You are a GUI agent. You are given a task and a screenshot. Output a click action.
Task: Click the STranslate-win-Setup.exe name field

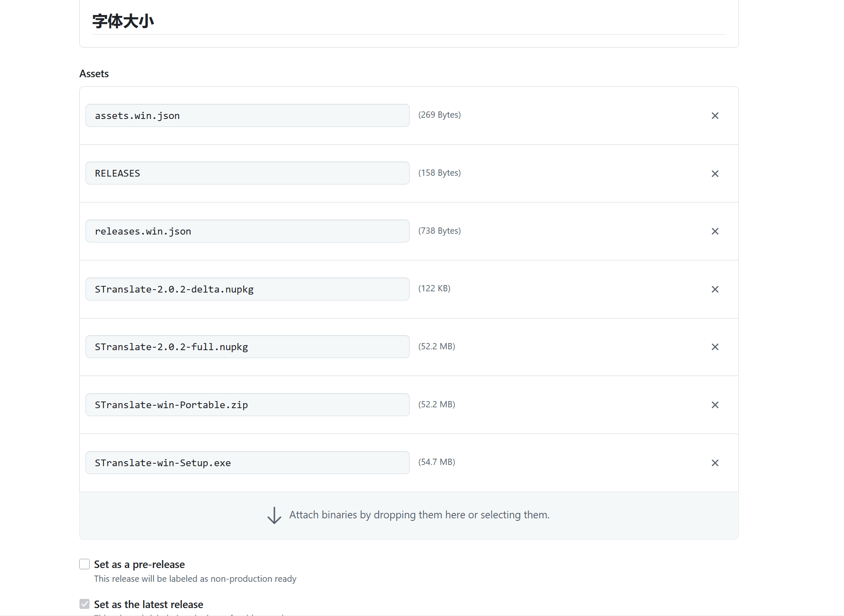pos(247,463)
